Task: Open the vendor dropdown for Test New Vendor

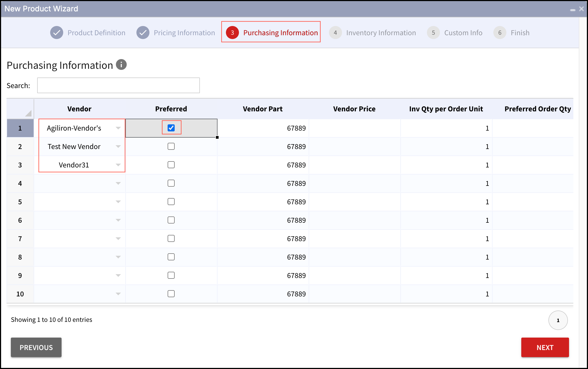Action: pyautogui.click(x=118, y=147)
